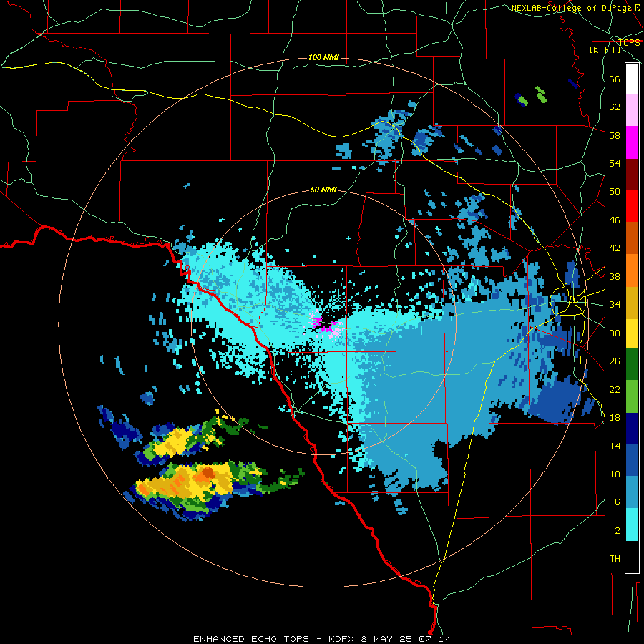Select the dark red legend swatch
The image size is (644, 644).
(x=632, y=175)
